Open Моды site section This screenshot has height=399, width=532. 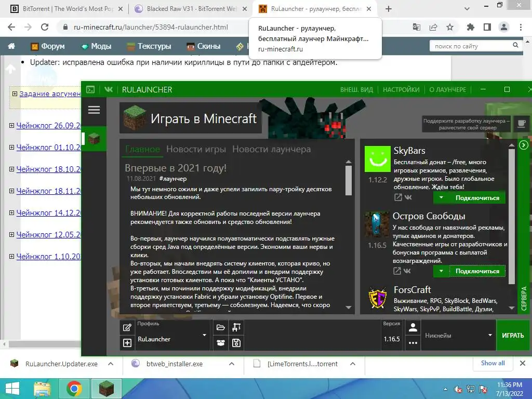(x=96, y=46)
